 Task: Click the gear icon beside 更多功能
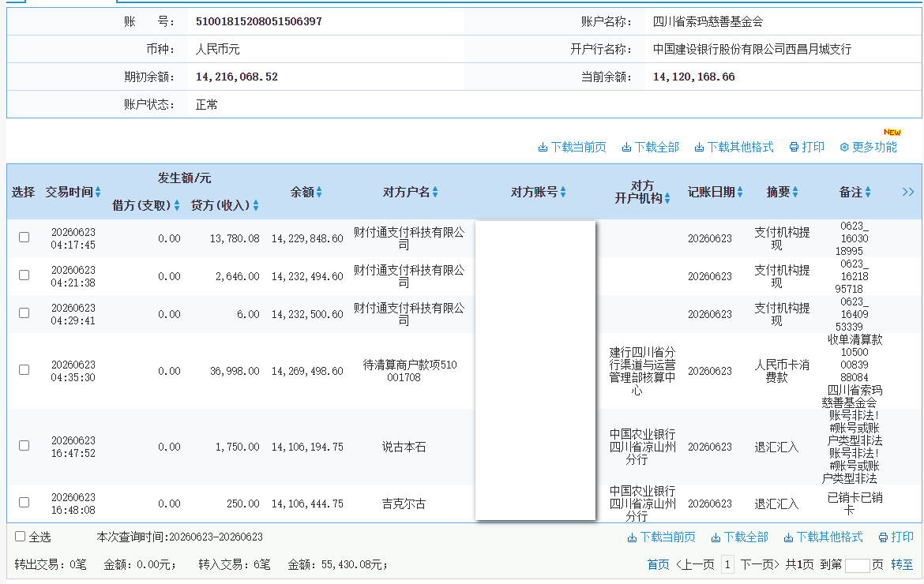[x=844, y=147]
